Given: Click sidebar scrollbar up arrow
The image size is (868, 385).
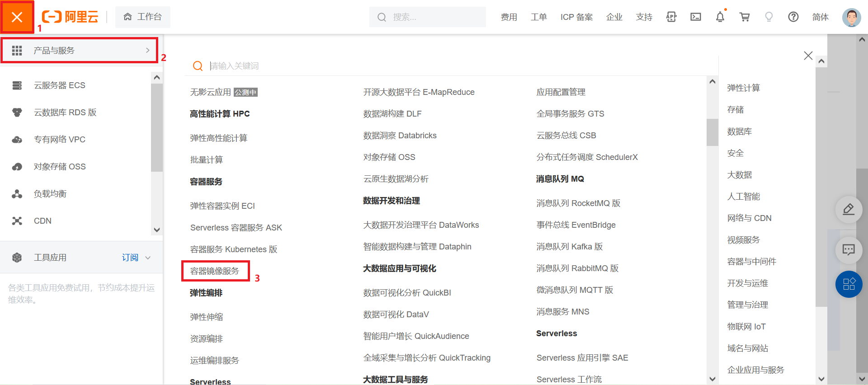Looking at the screenshot, I should [156, 77].
